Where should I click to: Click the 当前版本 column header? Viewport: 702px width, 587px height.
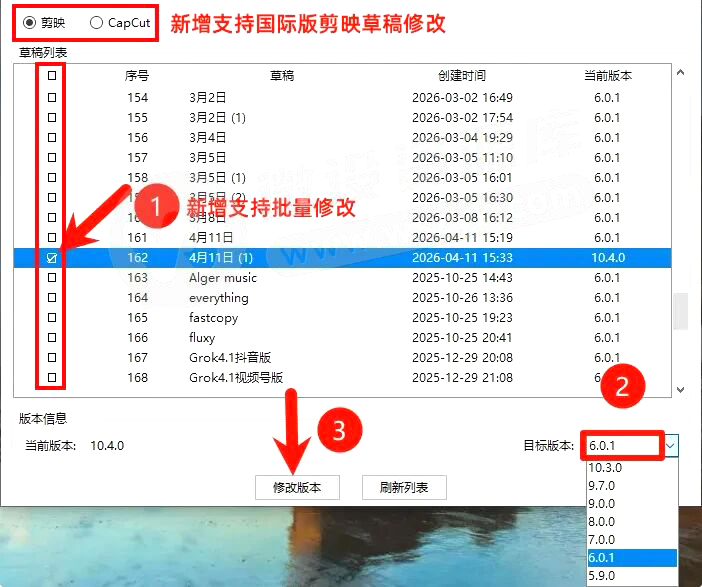click(607, 75)
